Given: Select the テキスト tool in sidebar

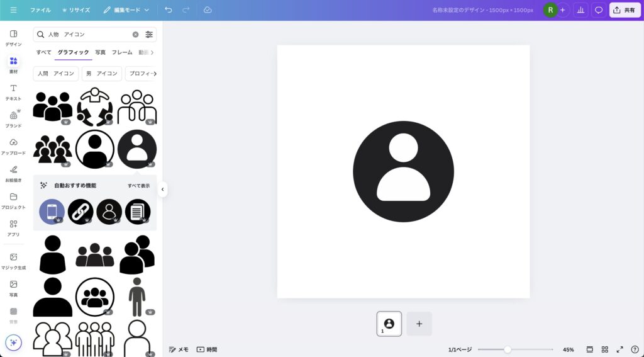Looking at the screenshot, I should coord(13,92).
